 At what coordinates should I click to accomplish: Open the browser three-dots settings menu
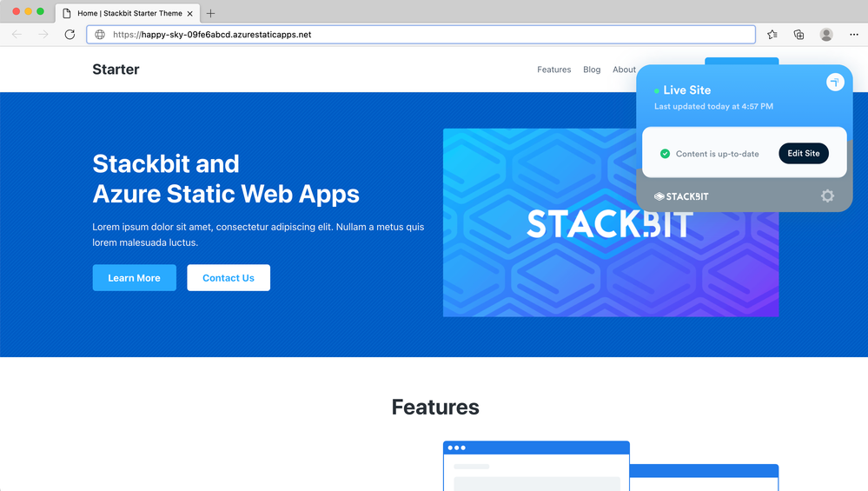click(x=853, y=34)
